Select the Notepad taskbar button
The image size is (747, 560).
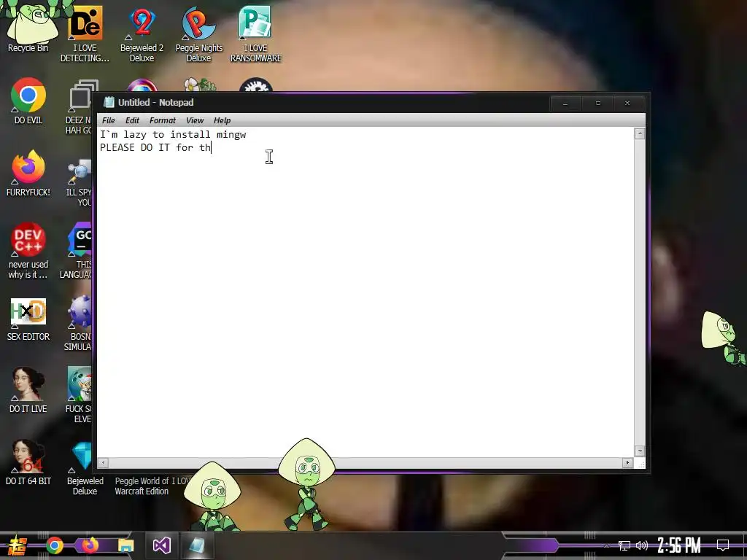[x=197, y=545]
